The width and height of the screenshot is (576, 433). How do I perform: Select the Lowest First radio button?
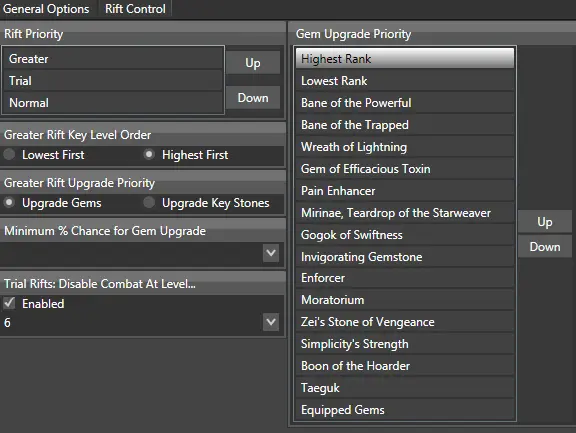9,154
